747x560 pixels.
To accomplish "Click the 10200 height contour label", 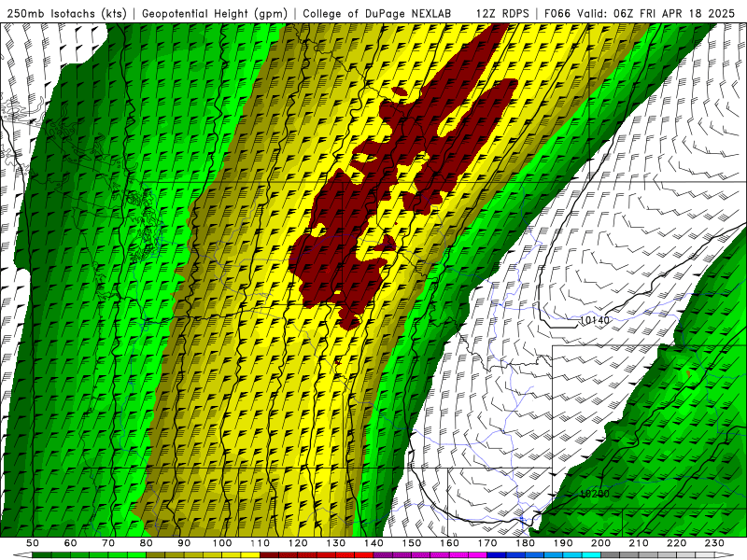I will pyautogui.click(x=594, y=494).
